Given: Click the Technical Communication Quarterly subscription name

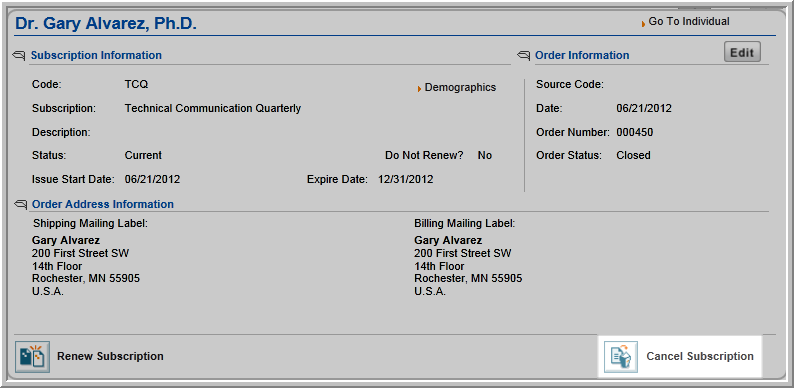Looking at the screenshot, I should point(213,108).
